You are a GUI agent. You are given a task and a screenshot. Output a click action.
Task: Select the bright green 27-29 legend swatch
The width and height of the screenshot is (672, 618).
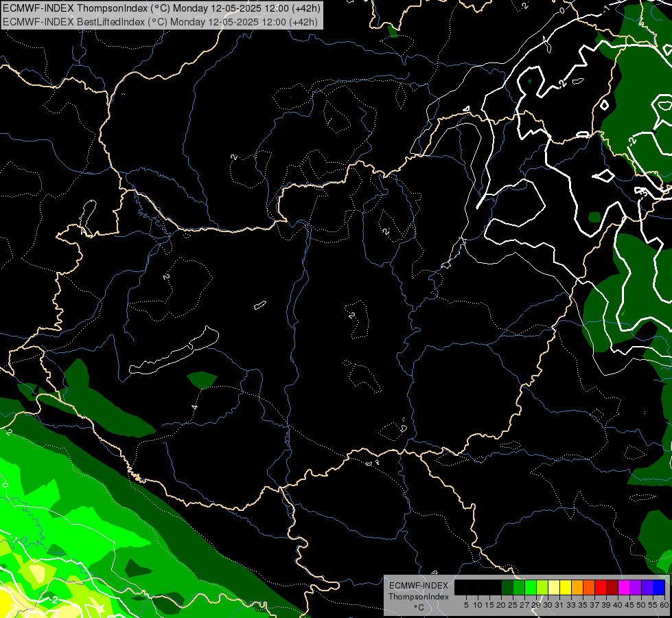531,587
